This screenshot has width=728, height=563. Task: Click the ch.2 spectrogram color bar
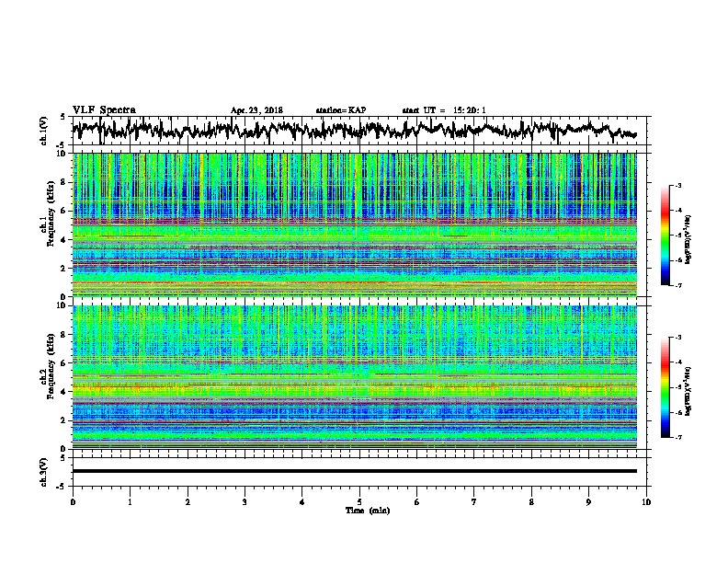[665, 387]
